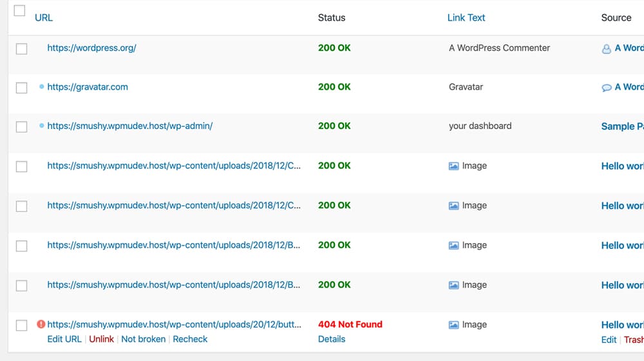Click Edit URL under the broken link

click(x=64, y=339)
